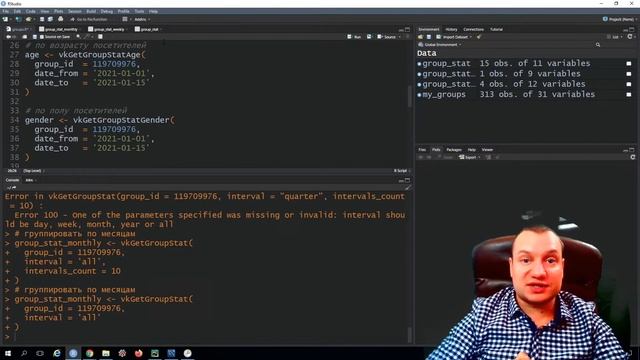
Task: Switch to group_stat source tab
Action: point(149,29)
